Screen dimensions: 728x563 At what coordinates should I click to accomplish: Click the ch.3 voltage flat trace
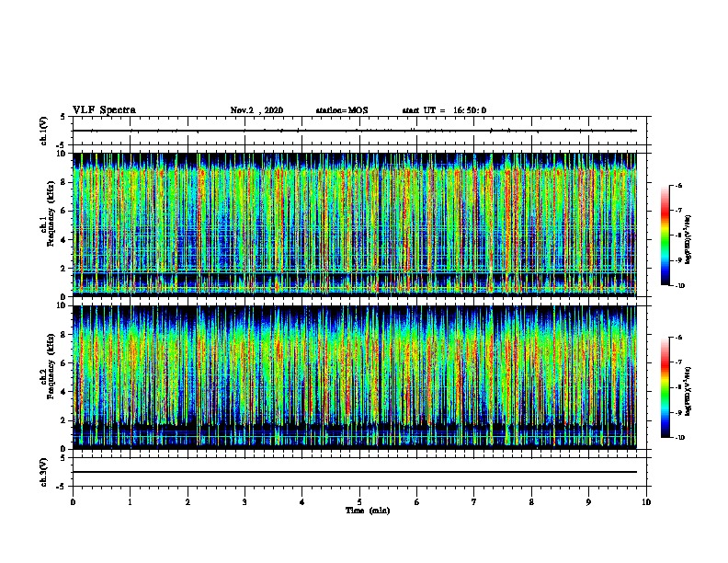355,472
